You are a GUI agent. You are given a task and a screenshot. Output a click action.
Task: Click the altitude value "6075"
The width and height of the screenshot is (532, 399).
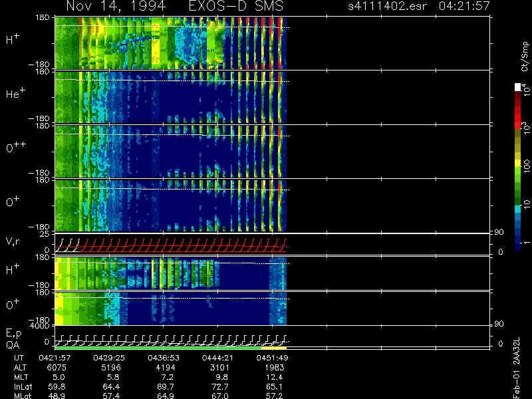click(x=57, y=368)
